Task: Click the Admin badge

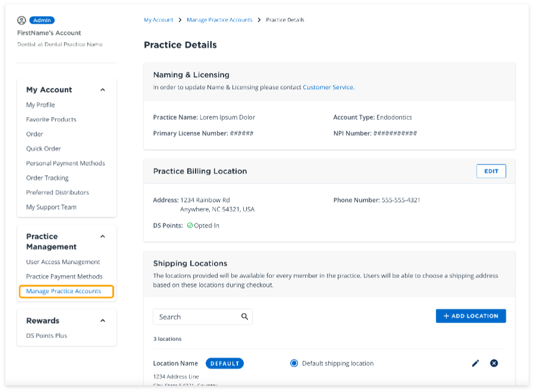Action: [x=42, y=20]
